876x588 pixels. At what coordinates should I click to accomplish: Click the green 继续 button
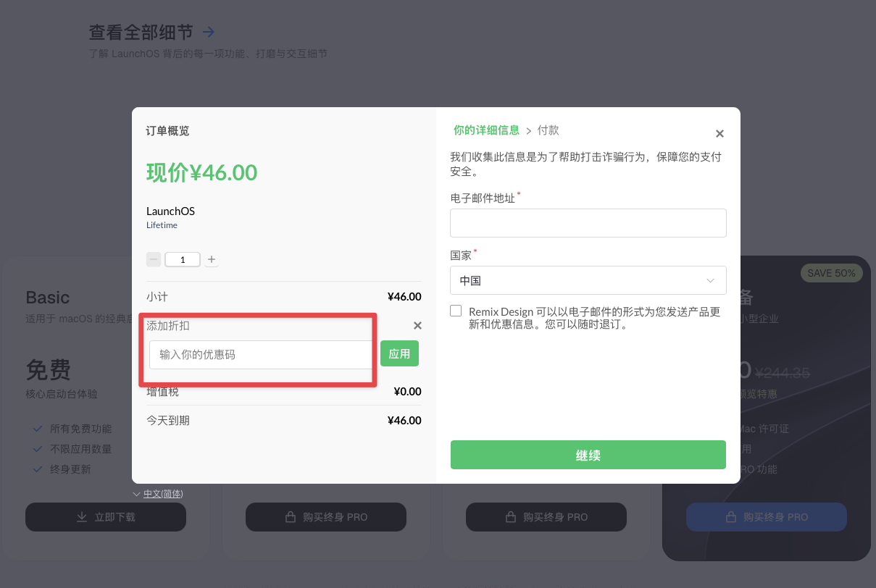(588, 455)
